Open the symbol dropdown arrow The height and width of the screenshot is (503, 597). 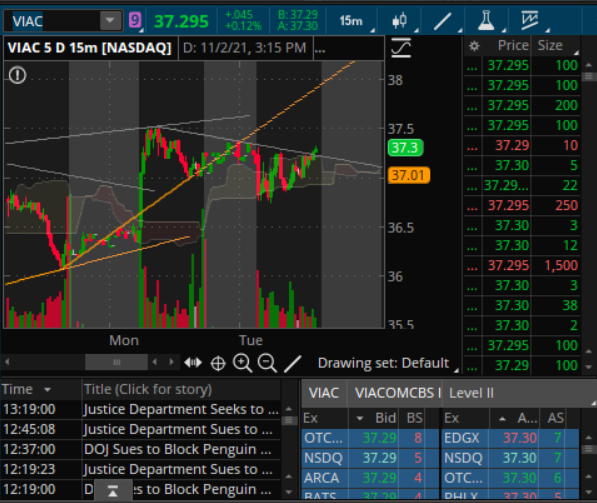tap(110, 20)
